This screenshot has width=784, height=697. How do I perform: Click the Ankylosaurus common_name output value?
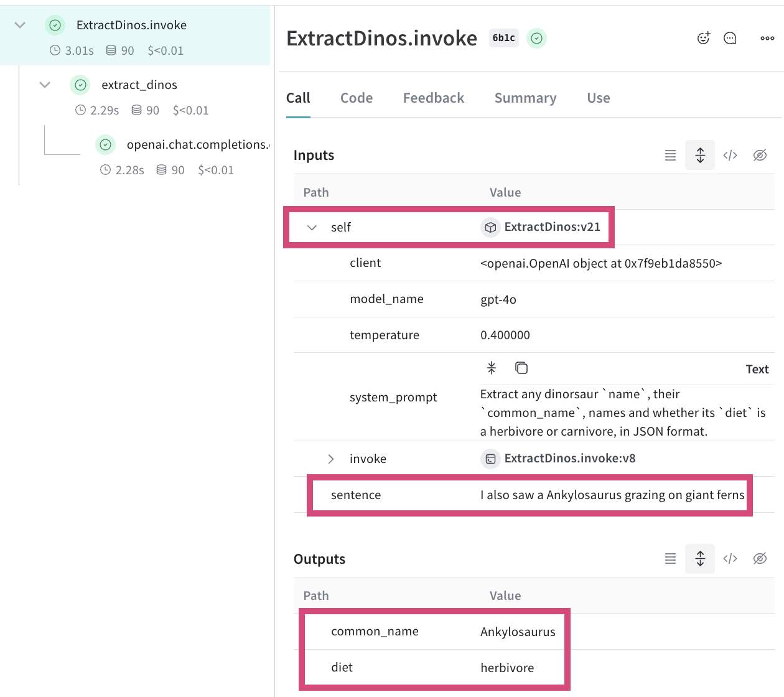pos(518,632)
